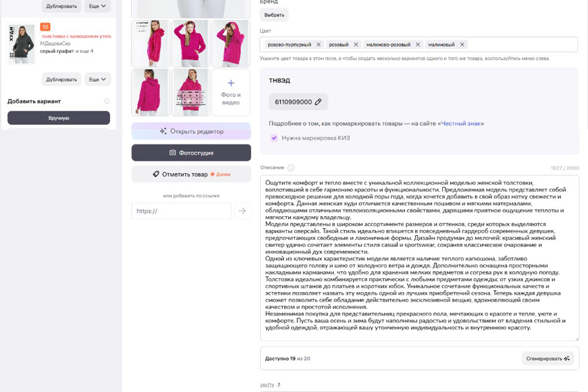Click the Цвет tags input field
Viewport: 588px width, 392px height.
pos(419,44)
